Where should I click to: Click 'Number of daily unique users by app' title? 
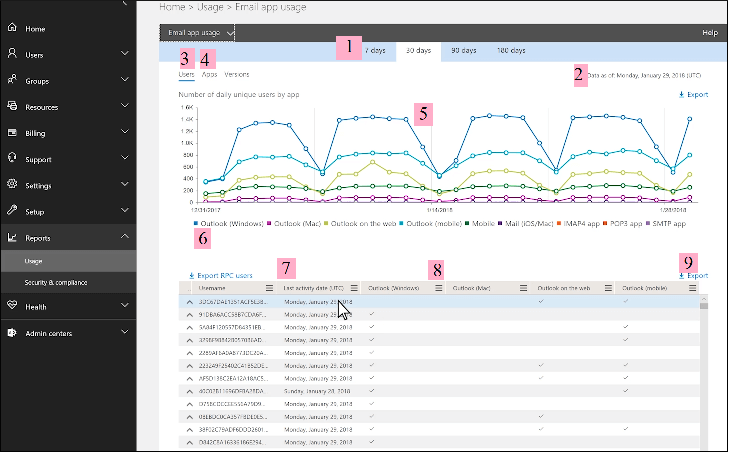239,95
